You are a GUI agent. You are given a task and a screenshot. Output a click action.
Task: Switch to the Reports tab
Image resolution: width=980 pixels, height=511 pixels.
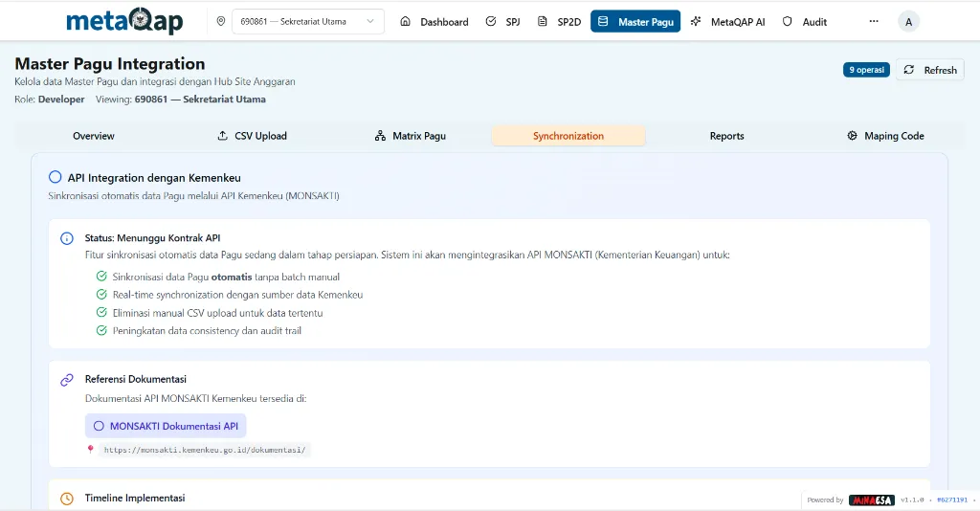(x=727, y=136)
